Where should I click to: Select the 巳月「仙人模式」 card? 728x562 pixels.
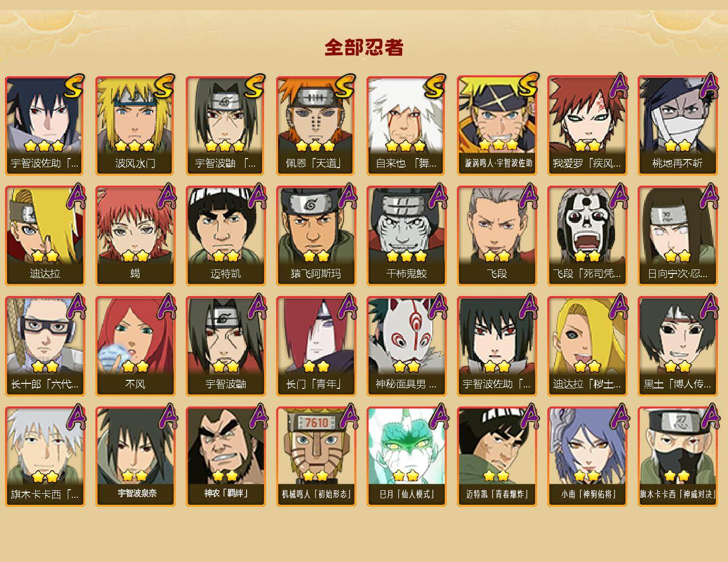click(x=406, y=456)
